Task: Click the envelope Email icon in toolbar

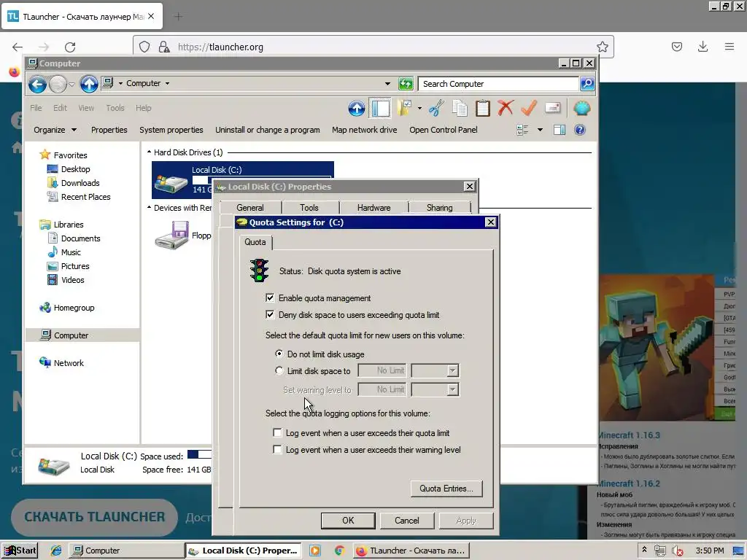Action: [x=553, y=108]
